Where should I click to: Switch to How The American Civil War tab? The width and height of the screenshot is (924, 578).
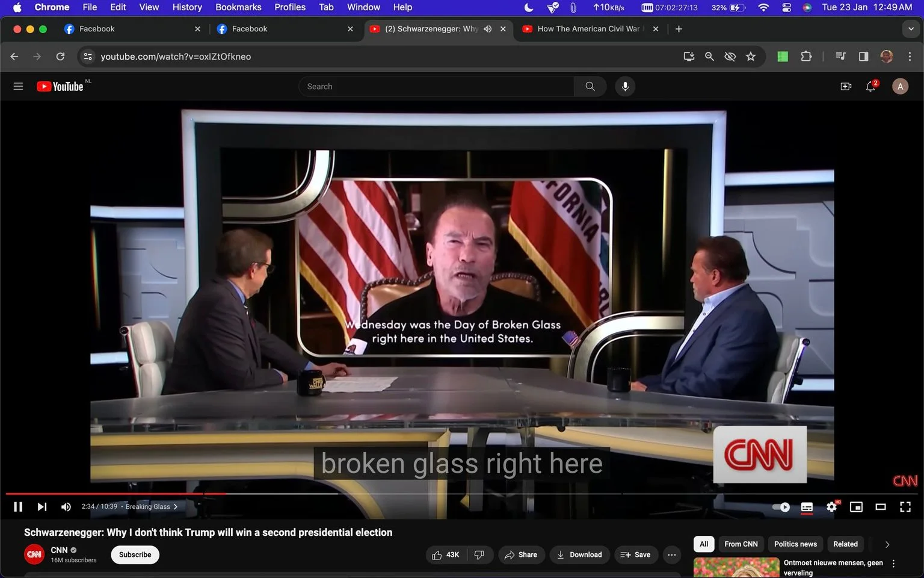[588, 29]
